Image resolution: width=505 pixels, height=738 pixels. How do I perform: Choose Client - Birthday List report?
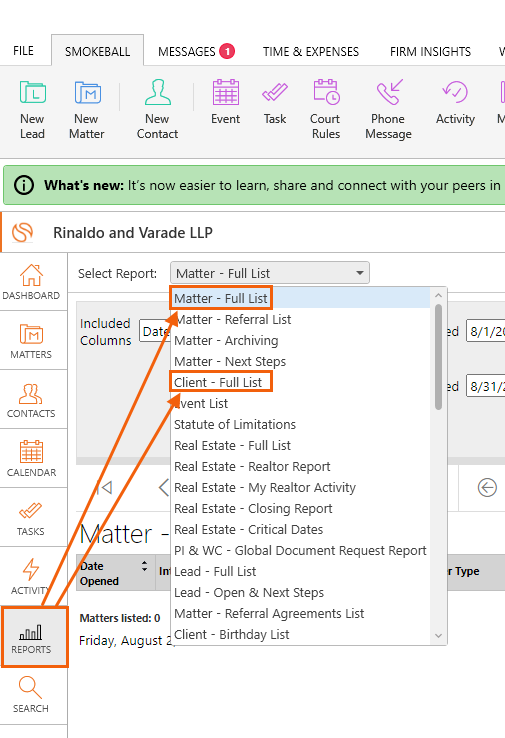(x=299, y=634)
